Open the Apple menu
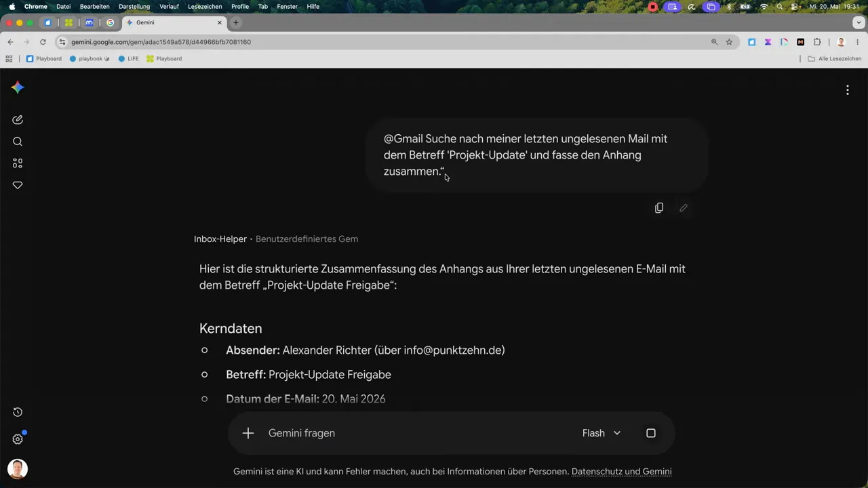 12,6
